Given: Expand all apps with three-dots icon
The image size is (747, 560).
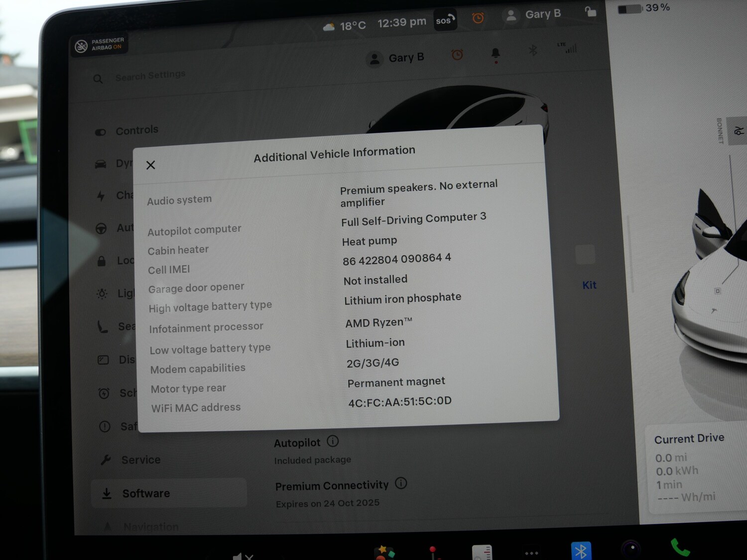Looking at the screenshot, I should click(531, 553).
